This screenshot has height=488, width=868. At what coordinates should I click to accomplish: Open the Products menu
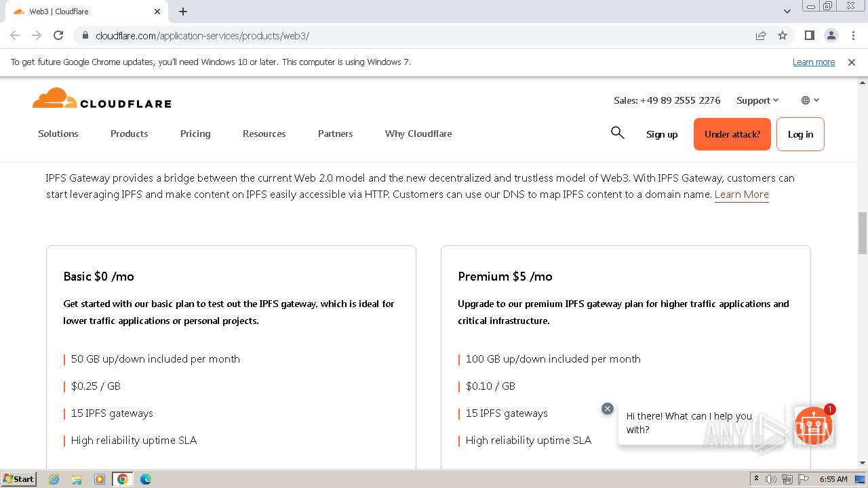(x=130, y=134)
